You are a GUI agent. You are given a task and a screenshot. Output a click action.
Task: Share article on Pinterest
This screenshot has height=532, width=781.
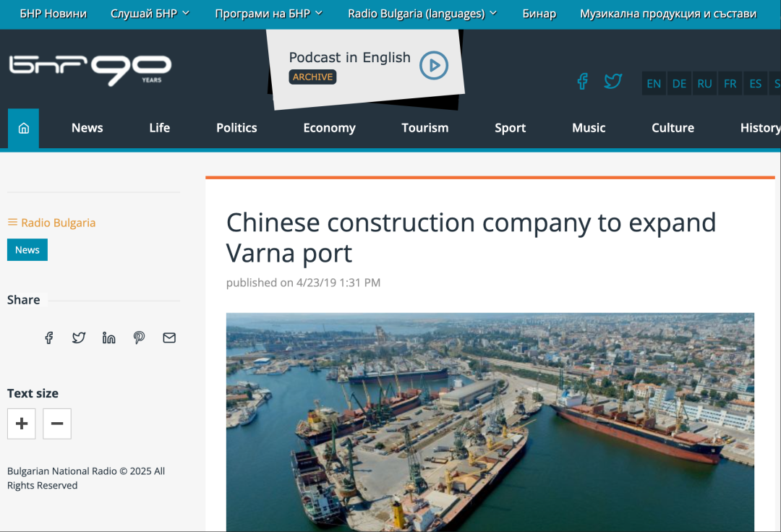click(139, 338)
